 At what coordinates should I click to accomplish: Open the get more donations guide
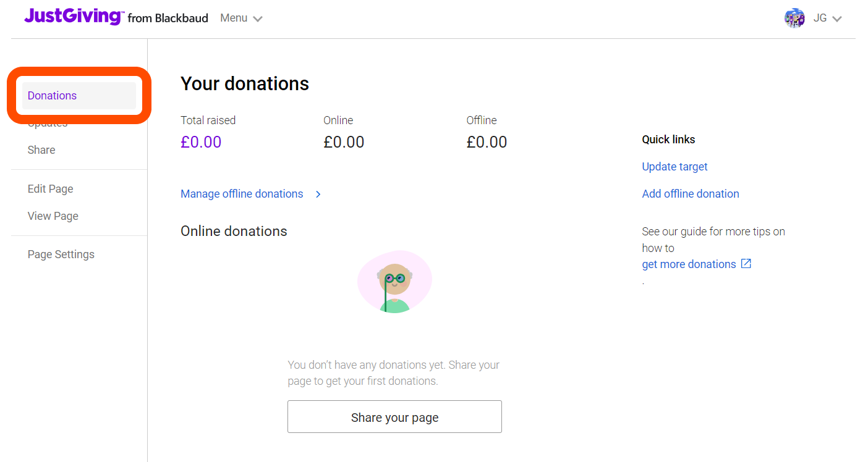click(689, 264)
